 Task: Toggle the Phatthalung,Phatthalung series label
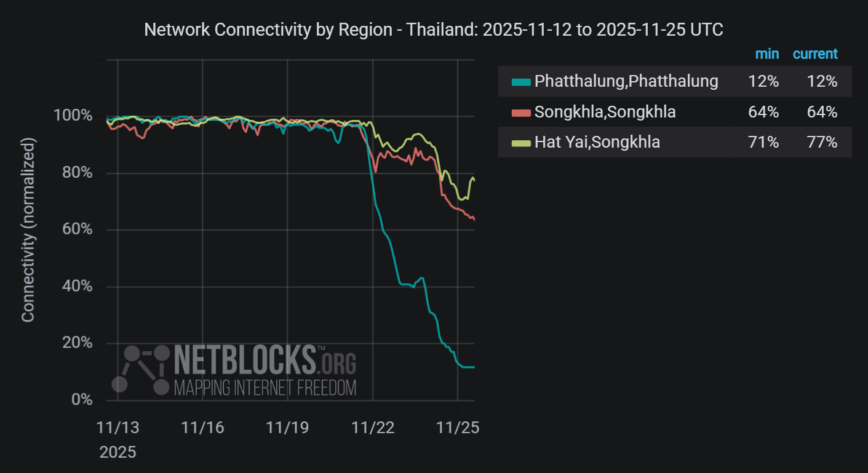tap(626, 81)
